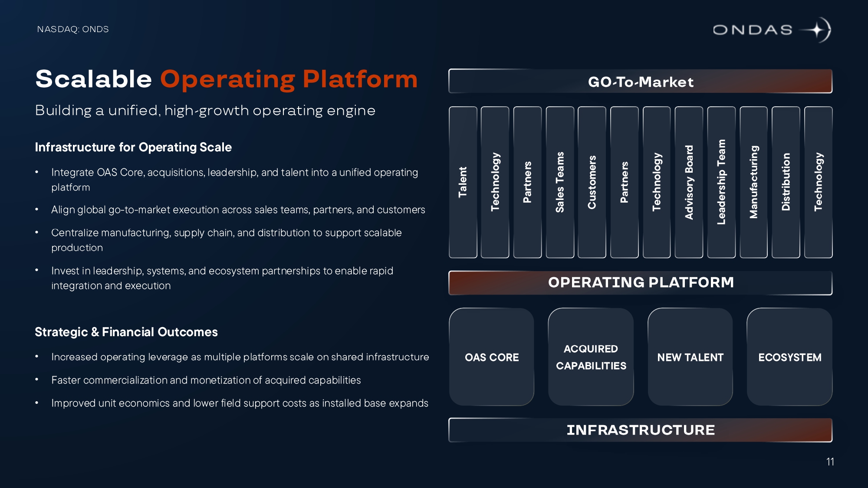Select the Infrastructure for Operating Scale heading
The image size is (868, 488).
click(133, 147)
